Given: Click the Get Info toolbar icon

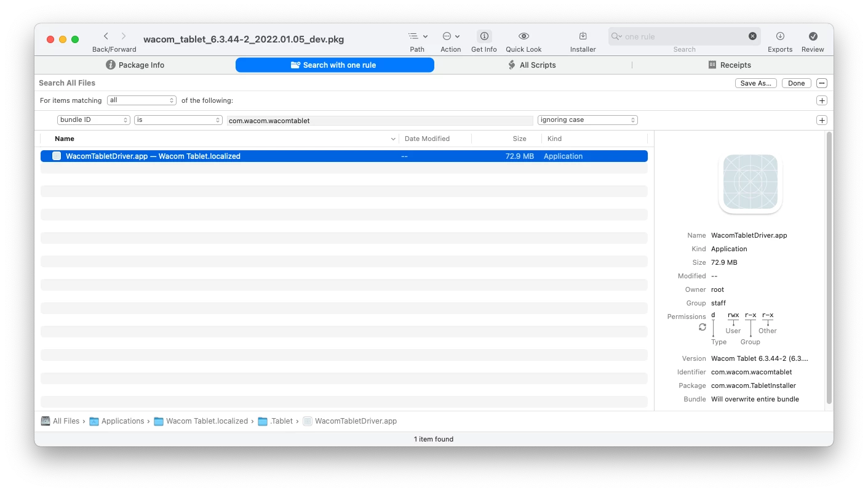Looking at the screenshot, I should point(484,36).
